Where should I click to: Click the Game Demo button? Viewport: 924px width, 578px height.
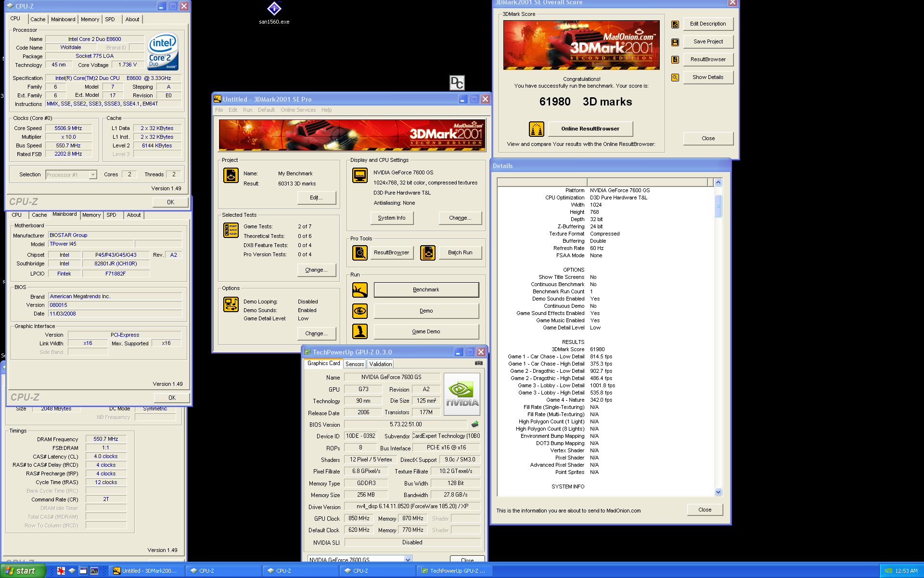pyautogui.click(x=426, y=331)
